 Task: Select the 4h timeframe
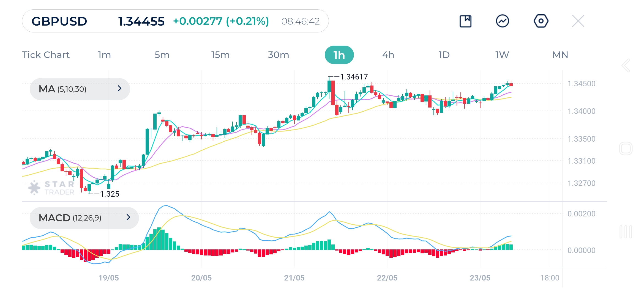[388, 55]
